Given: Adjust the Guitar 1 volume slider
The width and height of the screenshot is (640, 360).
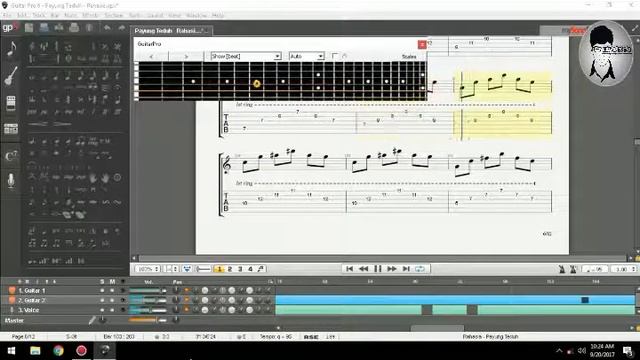Looking at the screenshot, I should [148, 291].
